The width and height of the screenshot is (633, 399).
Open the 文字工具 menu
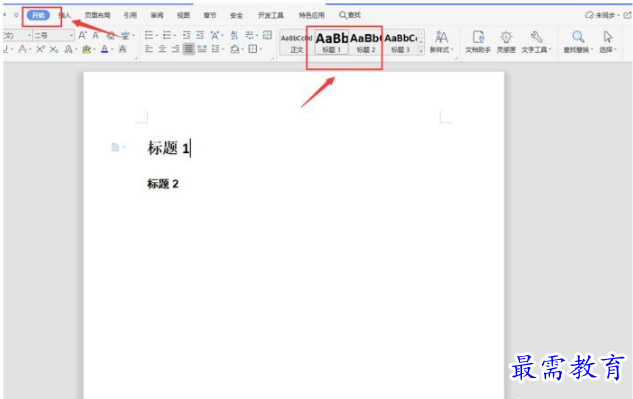coord(536,42)
